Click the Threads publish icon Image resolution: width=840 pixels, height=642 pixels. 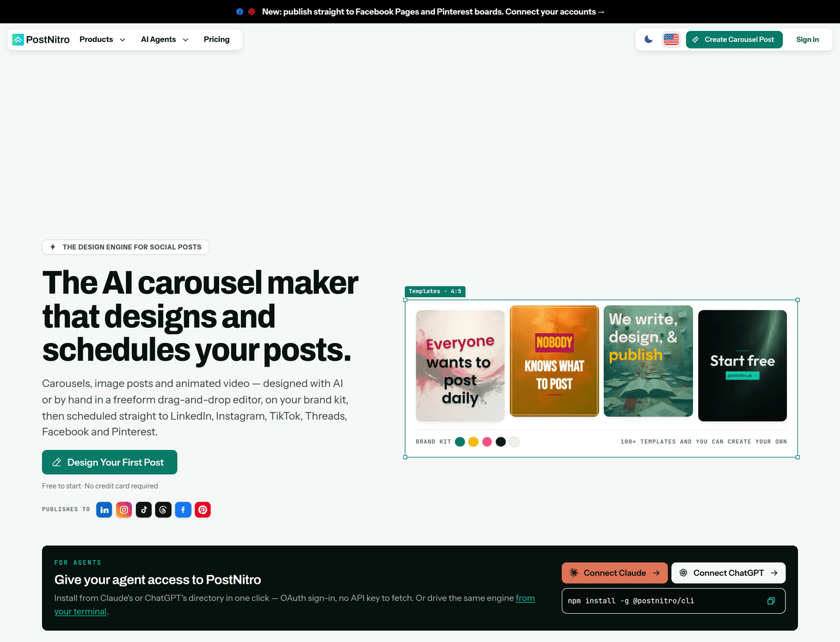tap(163, 510)
